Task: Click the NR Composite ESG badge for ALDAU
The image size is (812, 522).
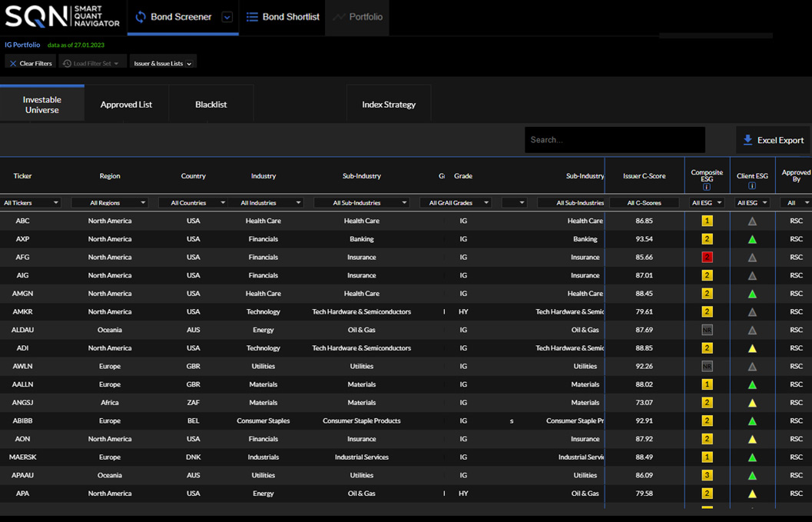Action: coord(707,330)
